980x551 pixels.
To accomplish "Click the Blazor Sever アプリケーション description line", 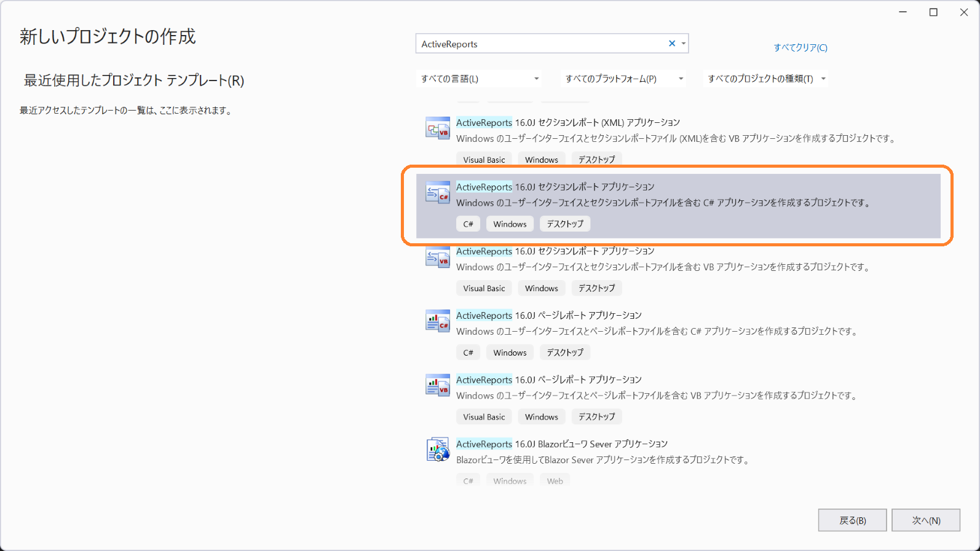I will click(x=603, y=460).
